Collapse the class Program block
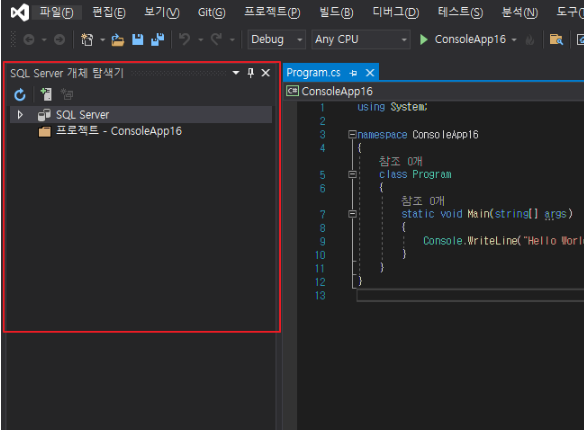This screenshot has height=430, width=584. pyautogui.click(x=352, y=174)
